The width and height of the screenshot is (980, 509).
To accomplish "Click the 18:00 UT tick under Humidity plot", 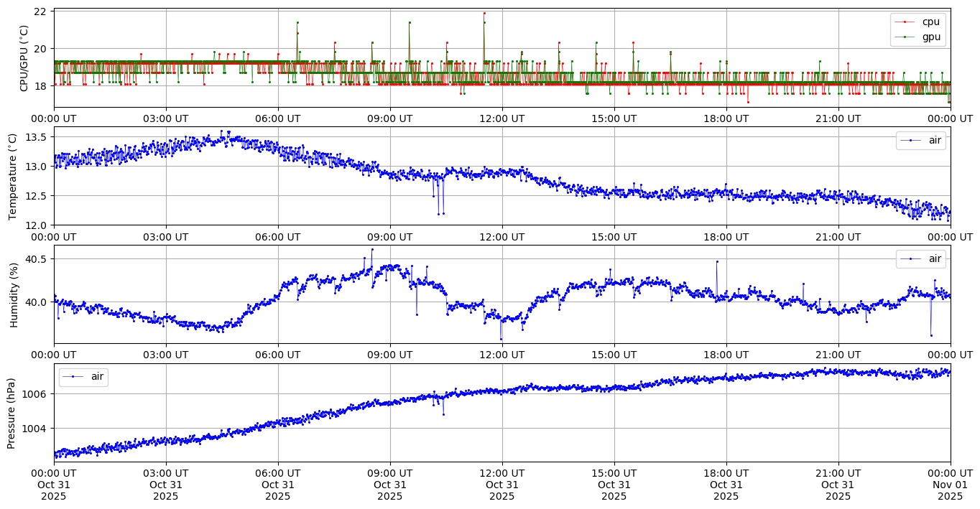I will [726, 354].
